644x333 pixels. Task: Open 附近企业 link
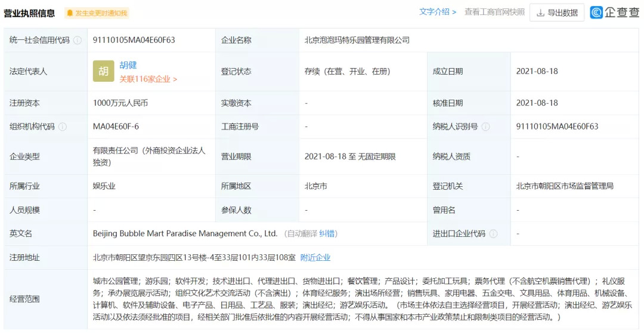[315, 258]
